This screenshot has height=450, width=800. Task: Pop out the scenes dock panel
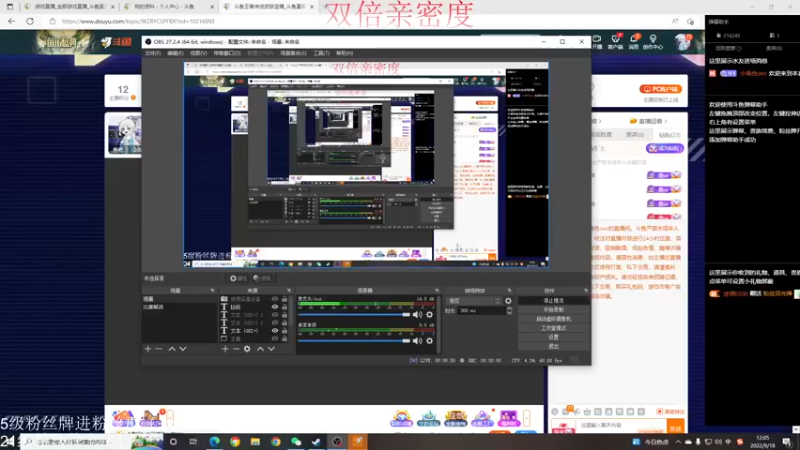tap(212, 290)
